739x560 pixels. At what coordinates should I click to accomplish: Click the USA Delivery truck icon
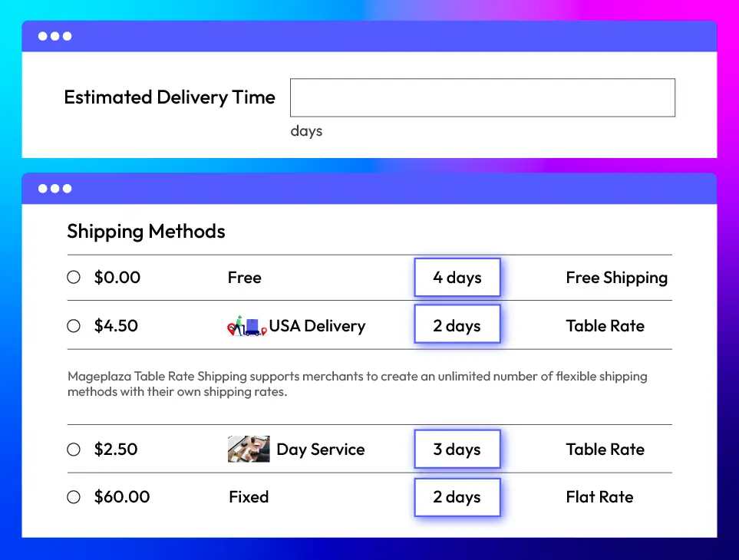click(x=247, y=325)
